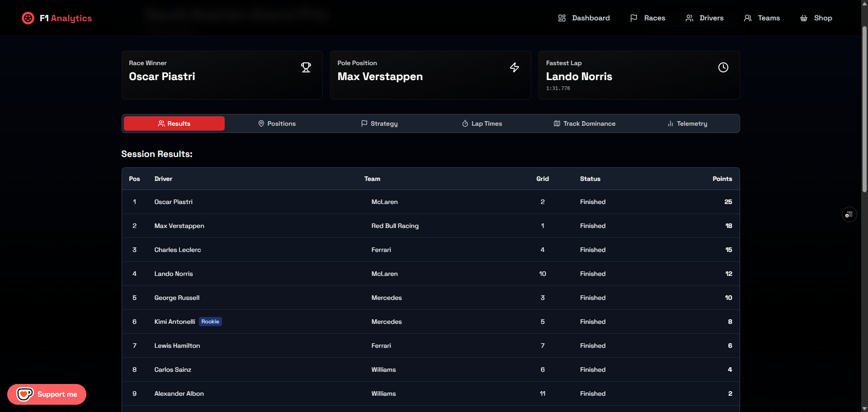This screenshot has height=412, width=868.
Task: Switch to the Track Dominance tab
Action: coord(585,123)
